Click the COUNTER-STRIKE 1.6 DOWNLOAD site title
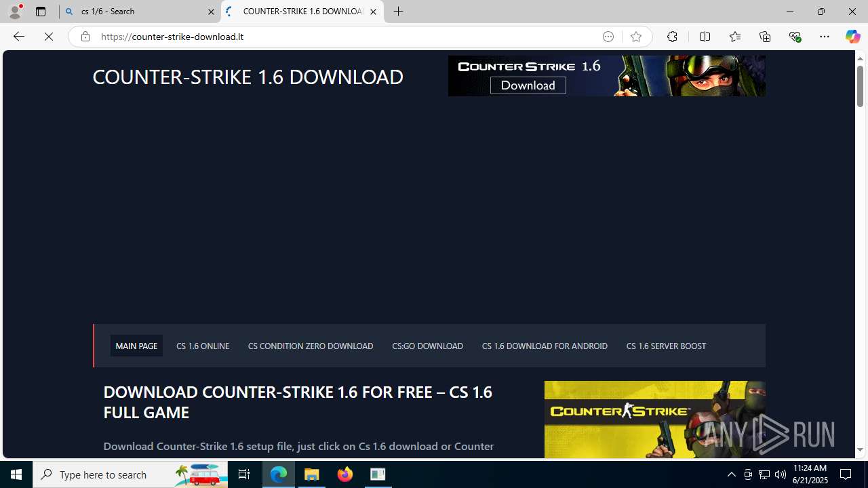 (x=248, y=77)
